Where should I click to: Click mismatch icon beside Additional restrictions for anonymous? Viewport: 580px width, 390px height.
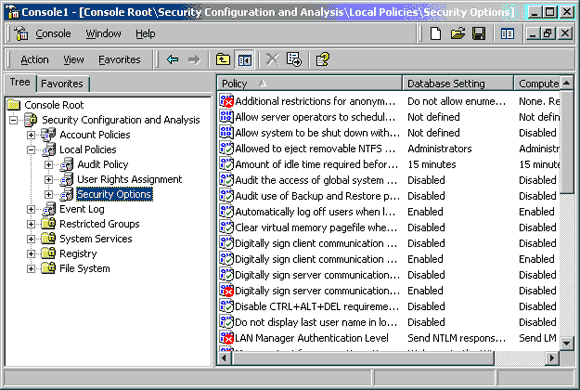226,101
